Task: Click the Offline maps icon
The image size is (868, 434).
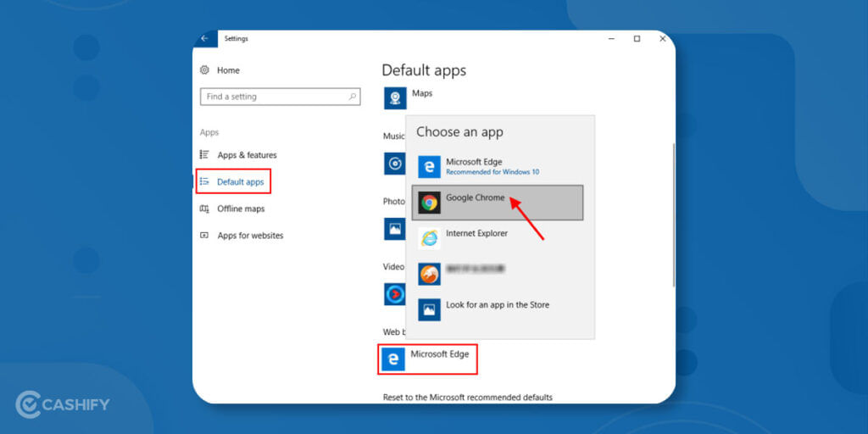Action: pyautogui.click(x=204, y=209)
